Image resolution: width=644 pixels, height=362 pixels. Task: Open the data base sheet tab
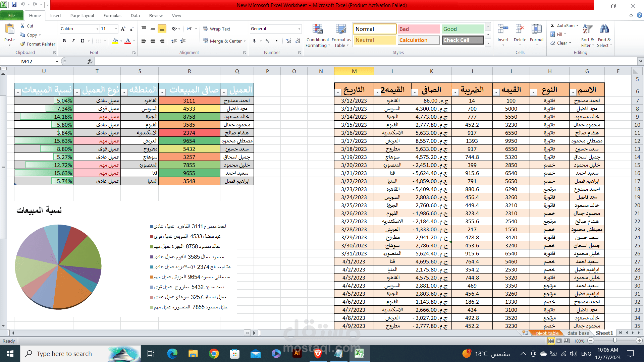tap(578, 333)
